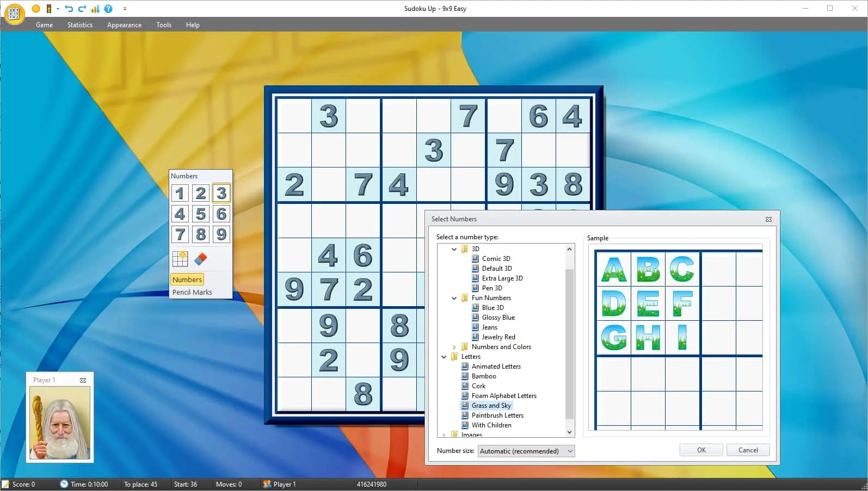
Task: Select Extra Large 3D number type
Action: 502,278
